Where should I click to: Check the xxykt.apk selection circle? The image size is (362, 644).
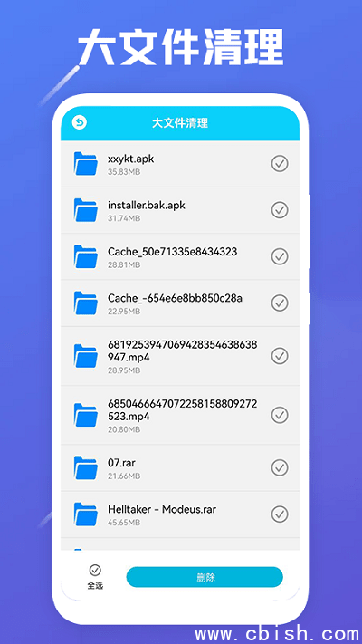[x=280, y=163]
